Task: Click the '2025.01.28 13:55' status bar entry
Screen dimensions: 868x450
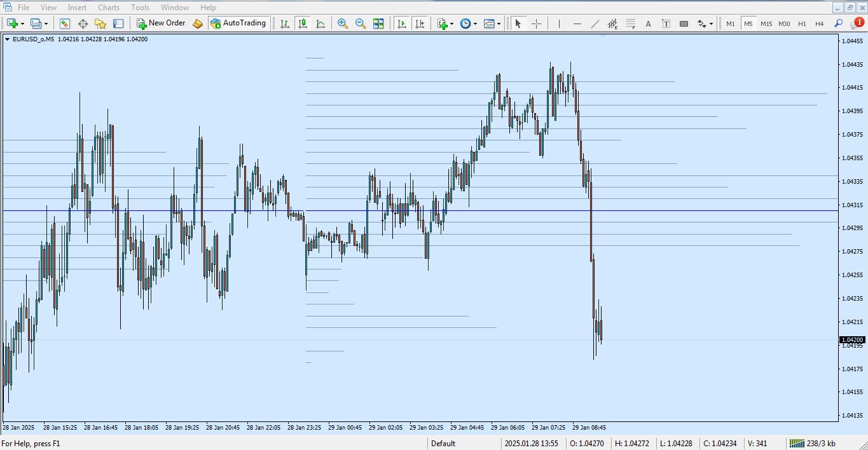Action: point(531,444)
